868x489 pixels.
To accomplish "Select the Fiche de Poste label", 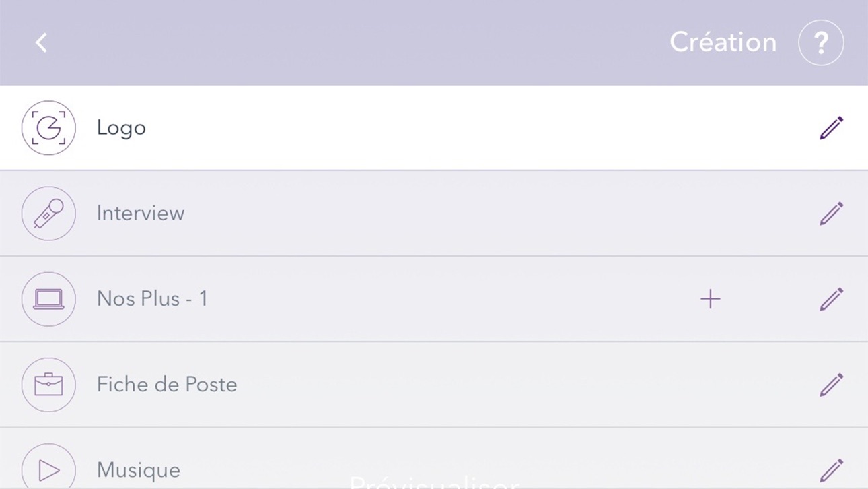I will [x=167, y=385].
